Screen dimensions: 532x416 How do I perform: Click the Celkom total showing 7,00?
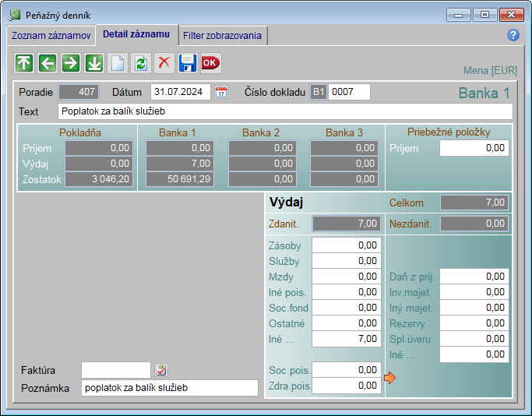click(474, 203)
